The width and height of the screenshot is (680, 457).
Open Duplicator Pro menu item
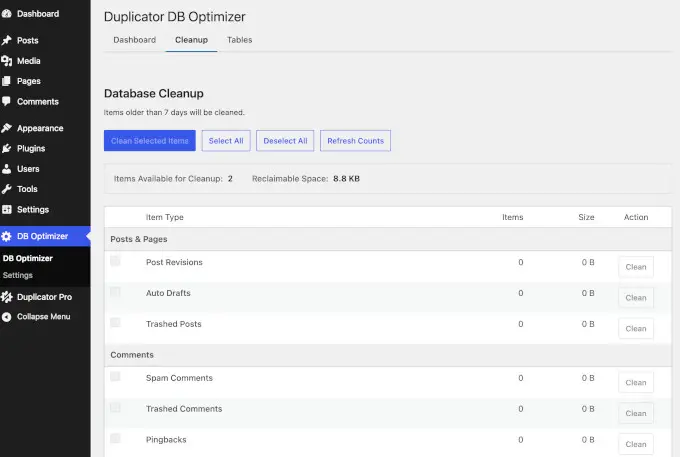pos(45,297)
